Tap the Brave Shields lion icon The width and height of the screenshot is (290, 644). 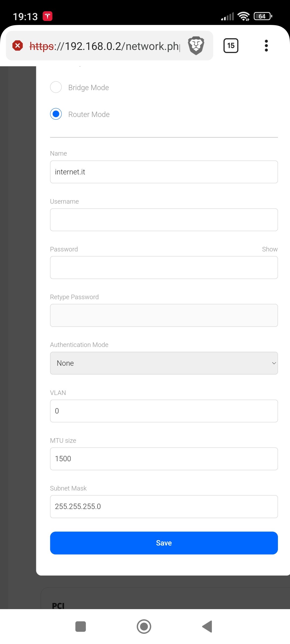(196, 46)
